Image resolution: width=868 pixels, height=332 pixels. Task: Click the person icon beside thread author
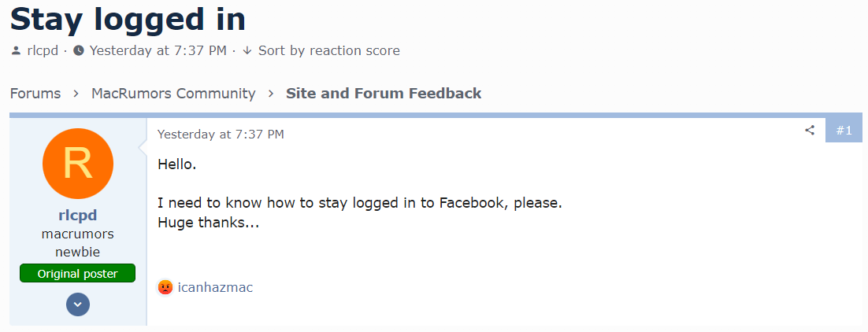[17, 51]
